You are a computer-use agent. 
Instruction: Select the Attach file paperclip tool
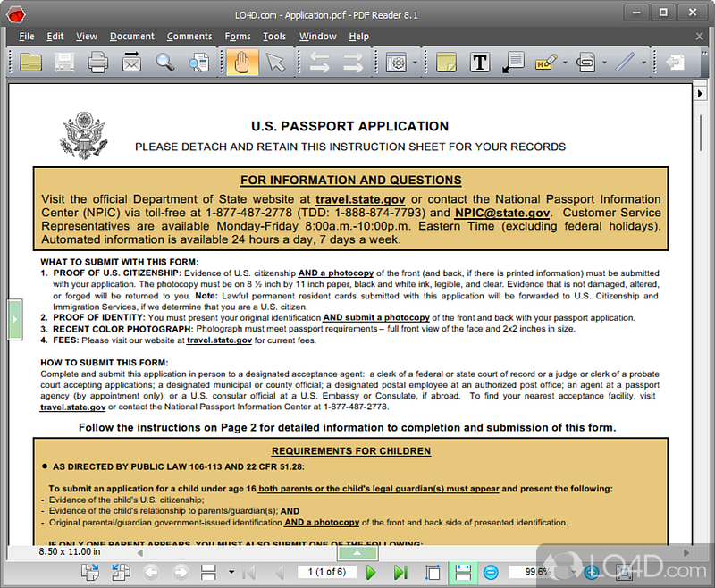pos(586,62)
